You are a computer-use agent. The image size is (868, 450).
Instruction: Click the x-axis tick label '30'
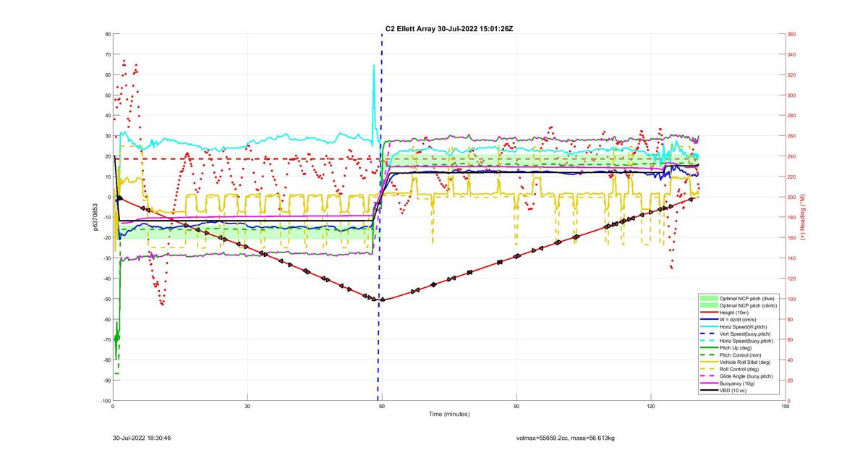click(x=247, y=406)
